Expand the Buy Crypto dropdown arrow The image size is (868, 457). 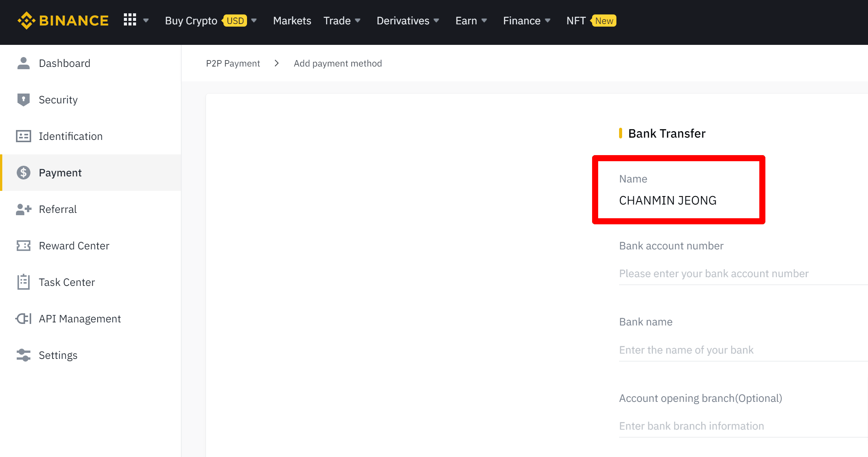pyautogui.click(x=254, y=21)
